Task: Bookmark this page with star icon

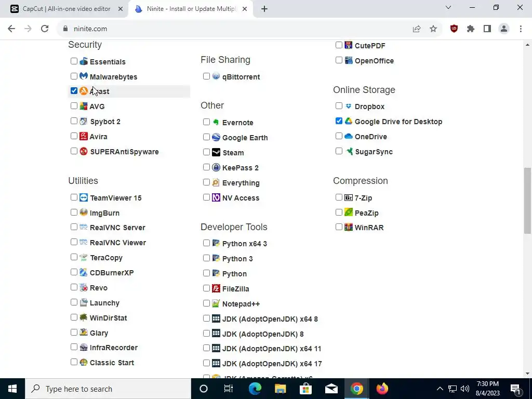Action: coord(433,29)
